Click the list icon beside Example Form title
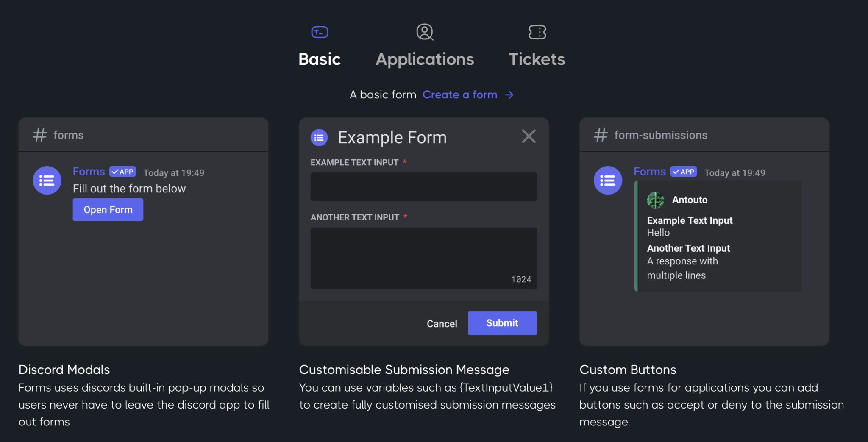This screenshot has width=868, height=442. click(319, 137)
